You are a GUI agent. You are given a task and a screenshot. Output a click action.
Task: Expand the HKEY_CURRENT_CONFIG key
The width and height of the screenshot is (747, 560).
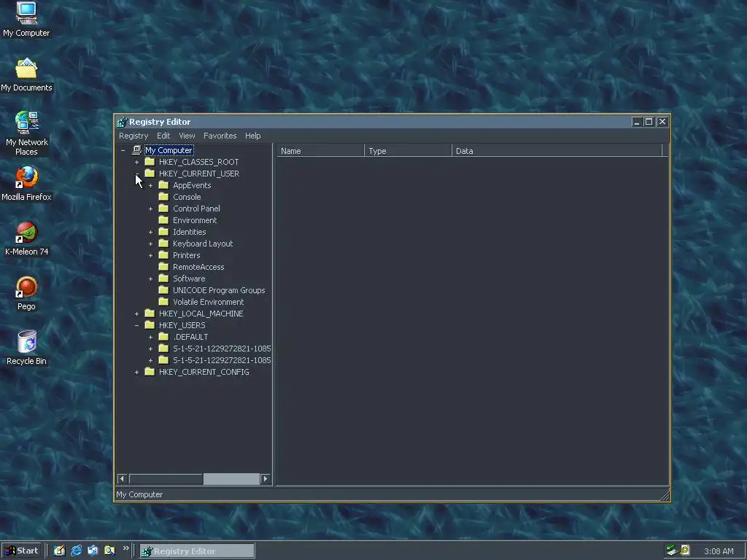pyautogui.click(x=136, y=372)
